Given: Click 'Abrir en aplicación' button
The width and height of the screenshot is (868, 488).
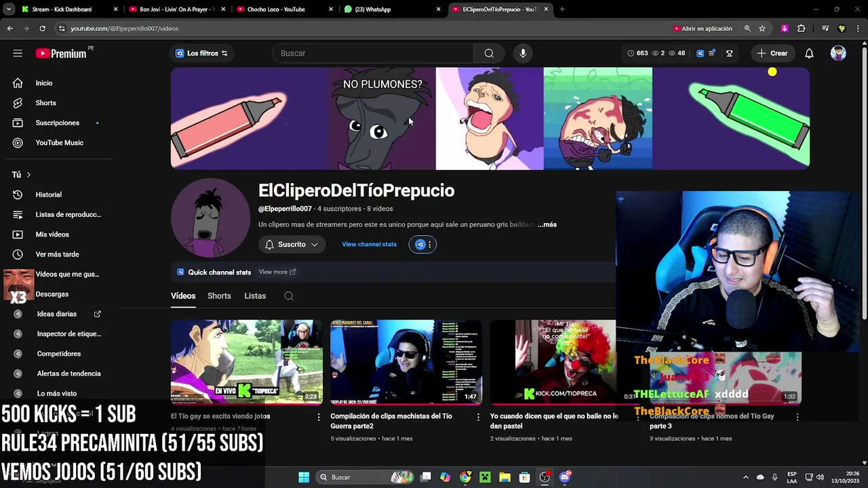Looking at the screenshot, I should tap(703, 28).
